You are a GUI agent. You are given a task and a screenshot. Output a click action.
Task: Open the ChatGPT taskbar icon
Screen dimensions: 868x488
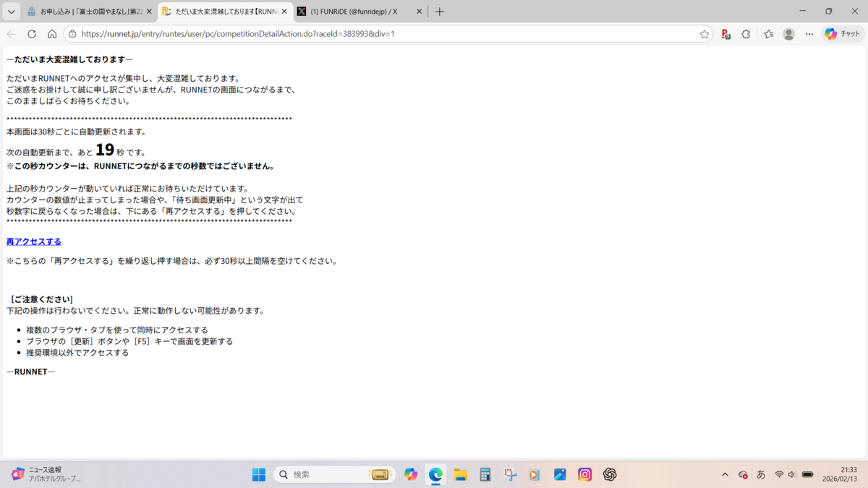tap(610, 474)
